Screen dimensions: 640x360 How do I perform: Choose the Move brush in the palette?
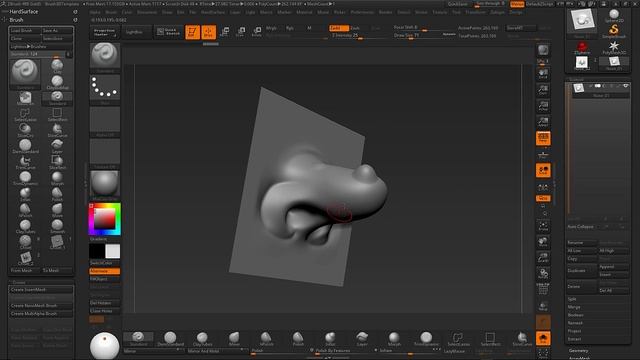(57, 210)
